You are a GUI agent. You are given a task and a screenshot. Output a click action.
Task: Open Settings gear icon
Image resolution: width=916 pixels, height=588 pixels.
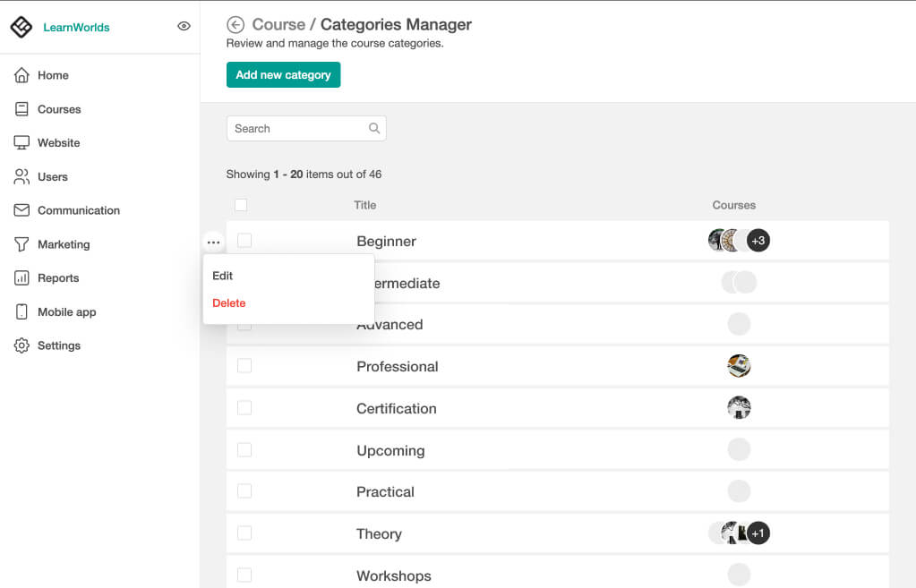(21, 345)
